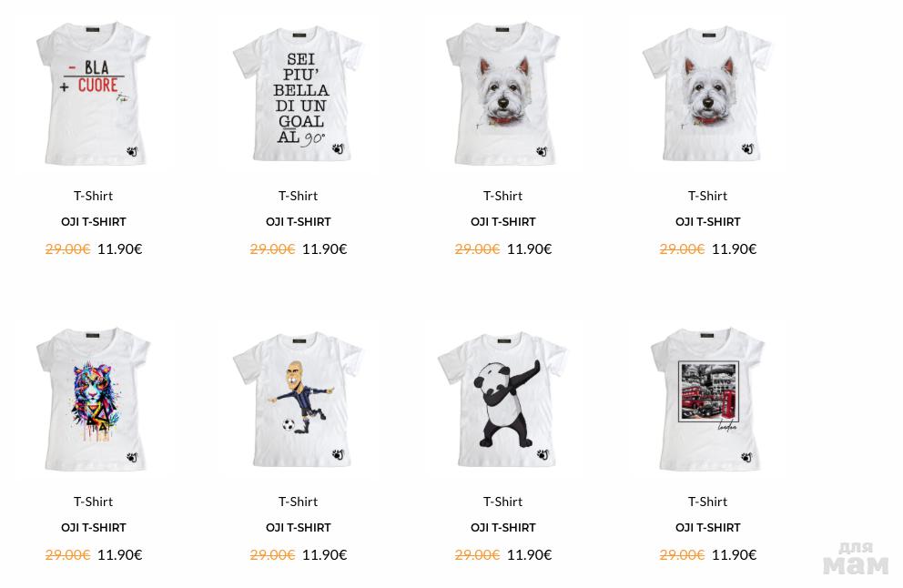Select T-Shirt category label above soccer player title
Viewport: 903px width, 588px height.
[x=298, y=502]
